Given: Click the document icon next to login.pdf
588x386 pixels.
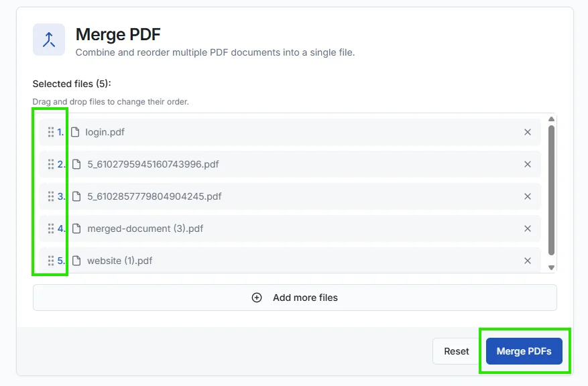Looking at the screenshot, I should click(x=76, y=132).
